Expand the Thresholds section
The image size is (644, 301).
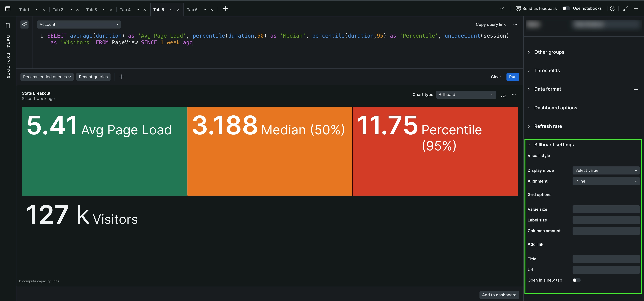[547, 71]
